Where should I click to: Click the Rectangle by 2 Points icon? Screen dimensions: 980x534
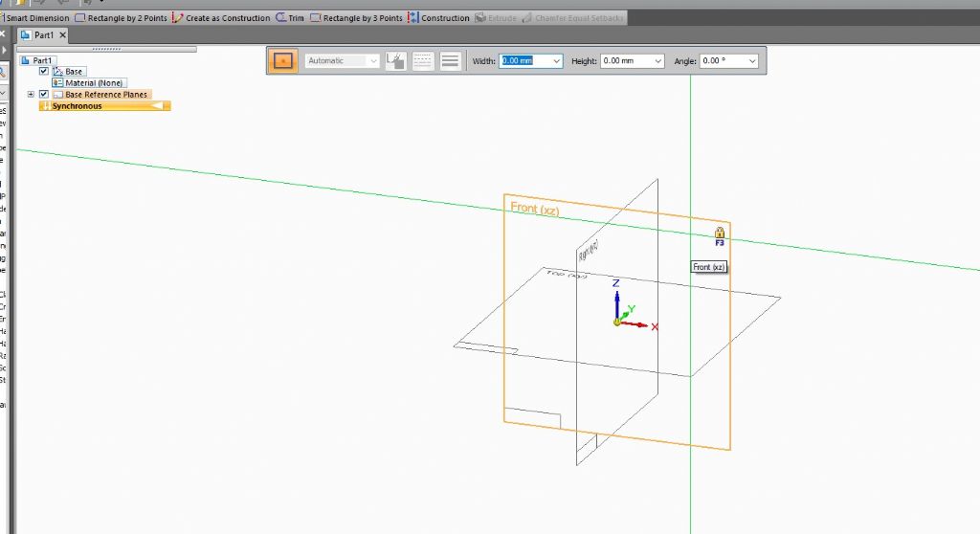click(x=80, y=18)
